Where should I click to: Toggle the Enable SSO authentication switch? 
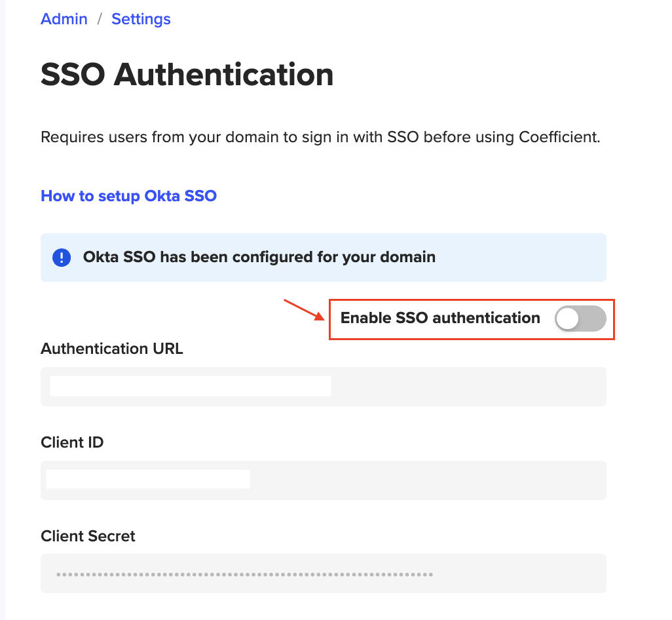coord(580,319)
